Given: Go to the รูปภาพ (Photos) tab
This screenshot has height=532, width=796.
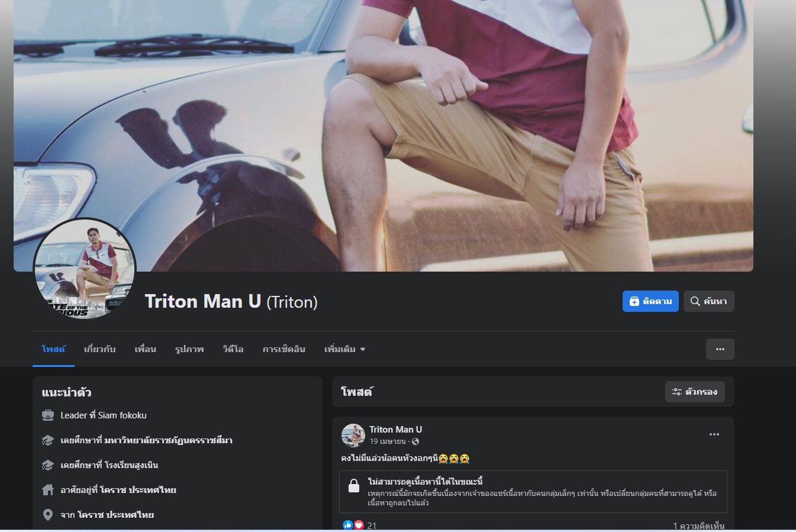Looking at the screenshot, I should pos(189,349).
